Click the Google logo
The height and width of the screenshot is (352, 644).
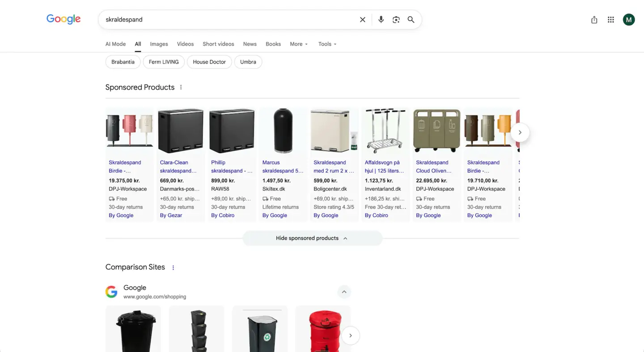[64, 19]
